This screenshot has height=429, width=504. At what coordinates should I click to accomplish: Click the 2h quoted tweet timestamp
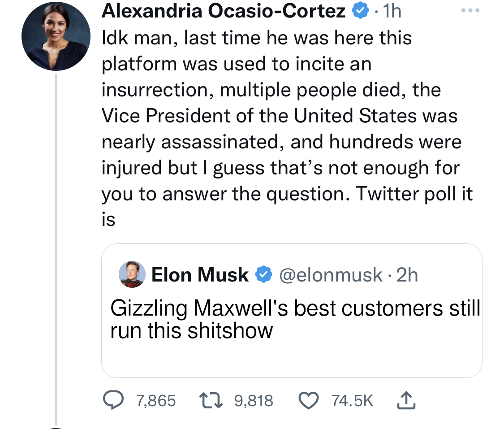pos(407,275)
